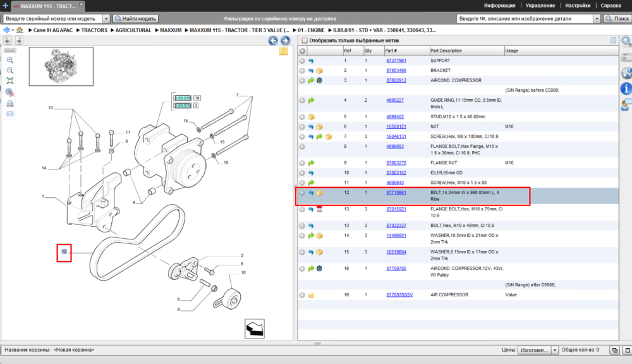Viewport: 632px width, 364px height.
Task: Click the zoom out magnifier icon
Action: [x=10, y=71]
